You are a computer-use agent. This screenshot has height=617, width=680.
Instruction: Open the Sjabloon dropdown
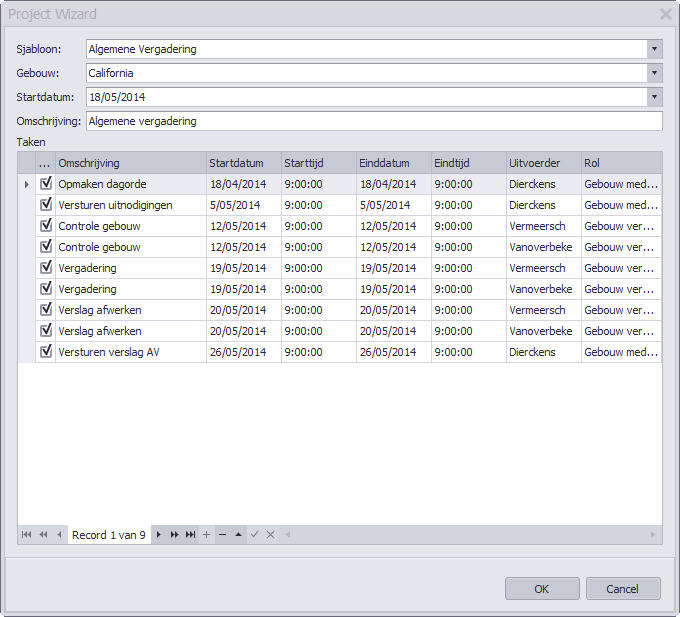(654, 49)
